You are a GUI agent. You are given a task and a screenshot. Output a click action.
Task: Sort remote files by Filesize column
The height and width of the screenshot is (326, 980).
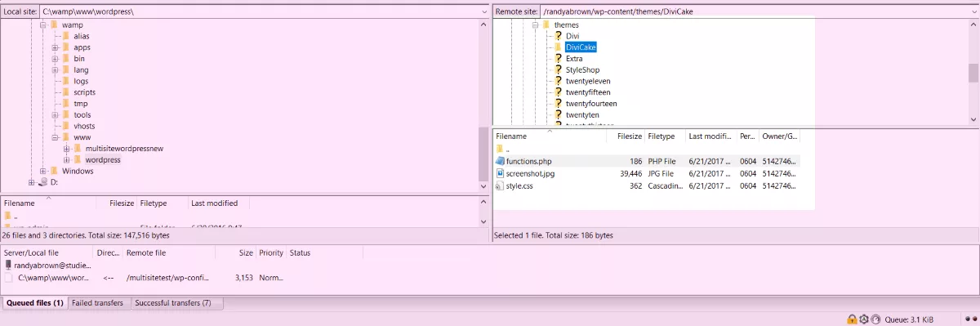(x=626, y=136)
